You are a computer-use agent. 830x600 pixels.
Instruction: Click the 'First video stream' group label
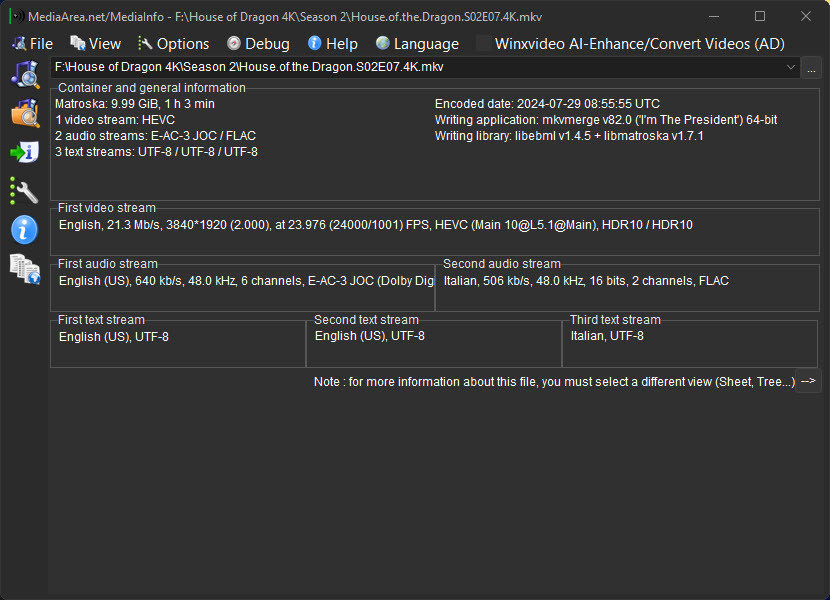pos(106,208)
